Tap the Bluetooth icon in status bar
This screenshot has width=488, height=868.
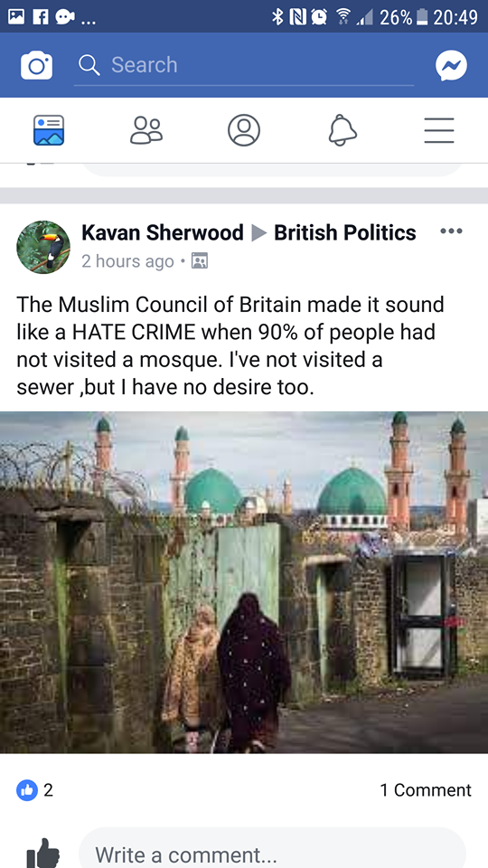[277, 16]
